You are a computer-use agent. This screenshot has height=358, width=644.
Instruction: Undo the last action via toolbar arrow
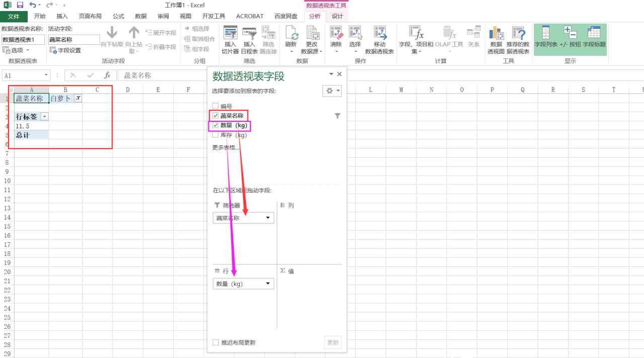(33, 5)
